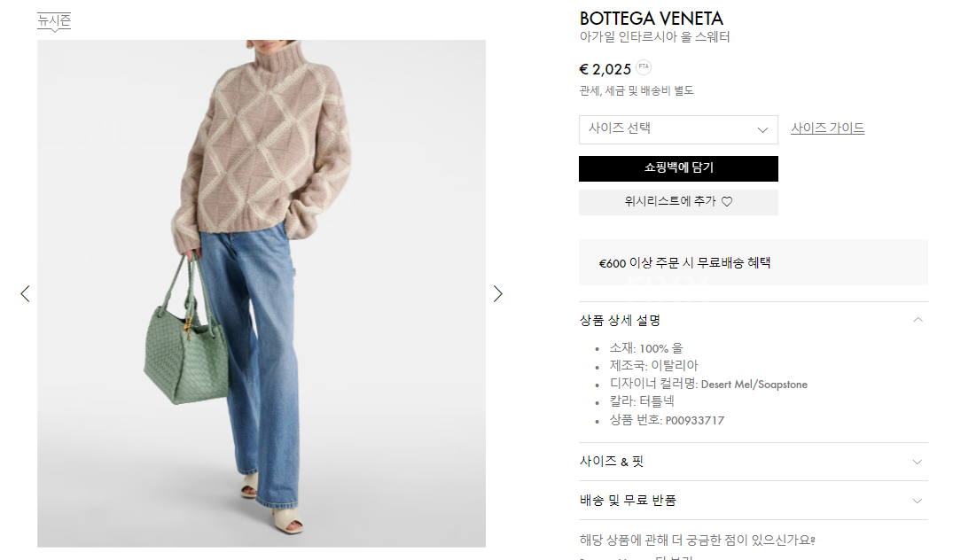The image size is (953, 560).
Task: Click the 상품 상세 설명 up-chevron icon
Action: click(918, 320)
